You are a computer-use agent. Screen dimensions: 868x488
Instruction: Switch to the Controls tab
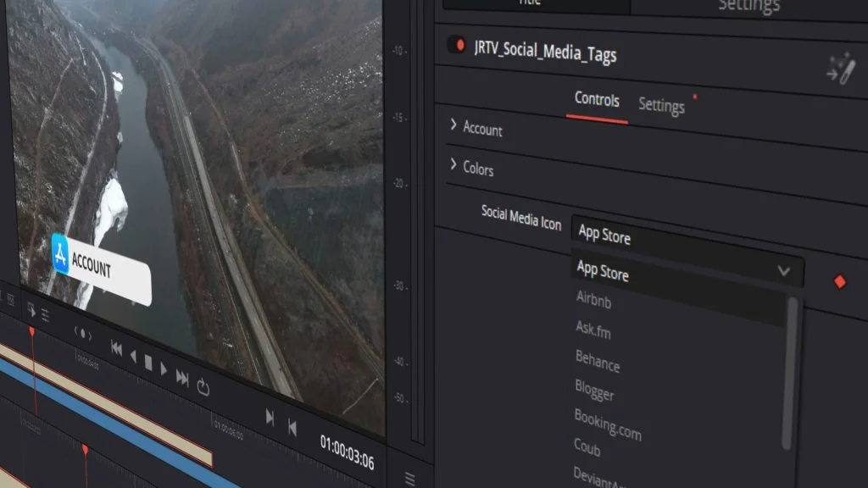pos(597,100)
